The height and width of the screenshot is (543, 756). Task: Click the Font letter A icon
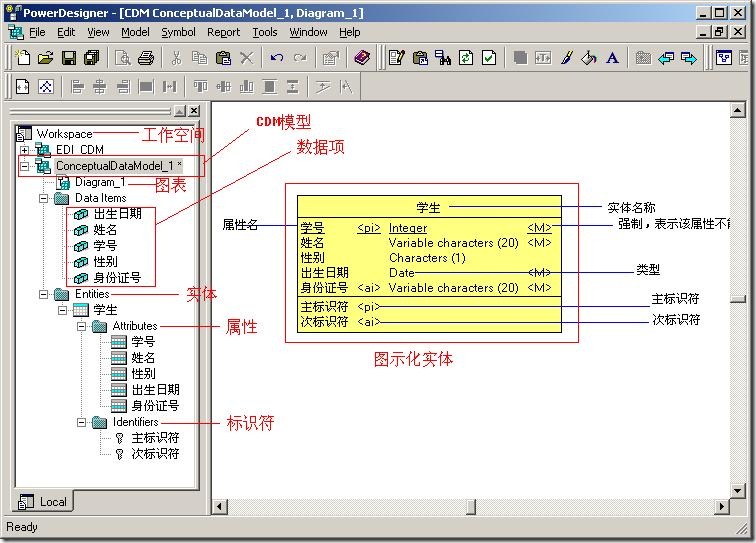612,58
